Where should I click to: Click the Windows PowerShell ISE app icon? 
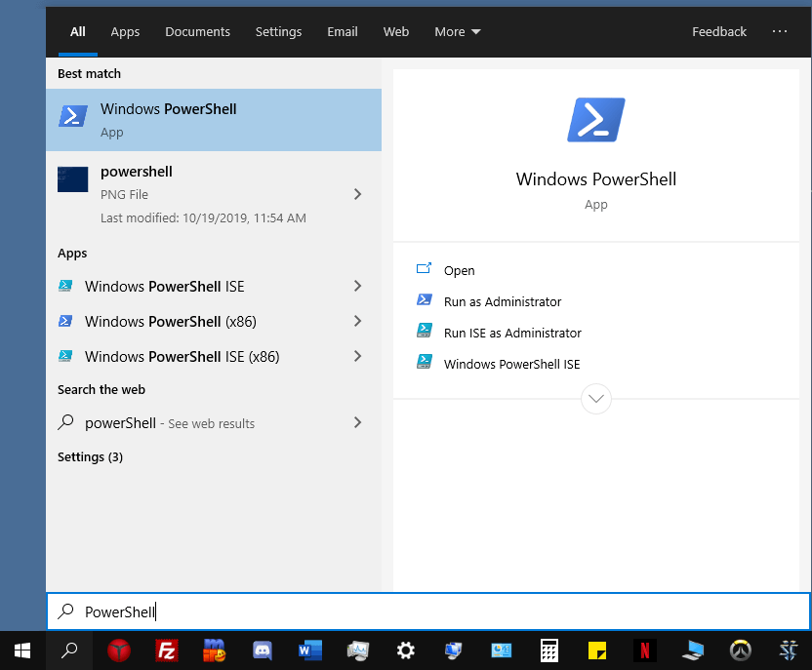click(x=65, y=286)
